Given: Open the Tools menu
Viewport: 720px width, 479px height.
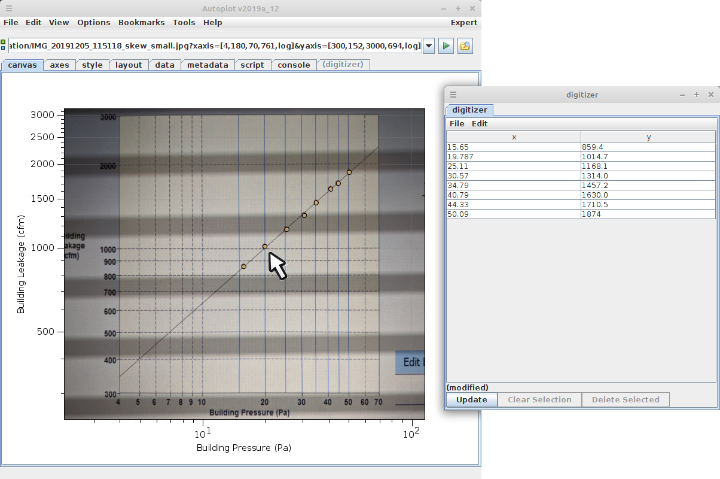Looking at the screenshot, I should click(x=184, y=23).
